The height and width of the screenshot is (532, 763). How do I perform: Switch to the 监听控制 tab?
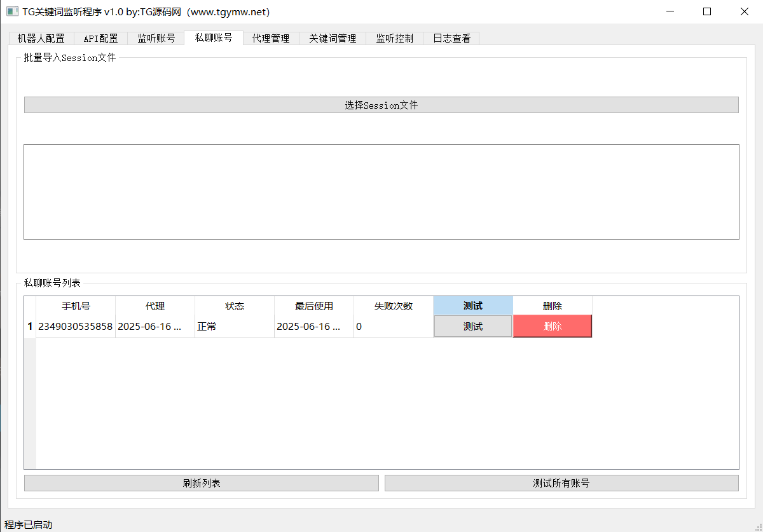pyautogui.click(x=394, y=38)
